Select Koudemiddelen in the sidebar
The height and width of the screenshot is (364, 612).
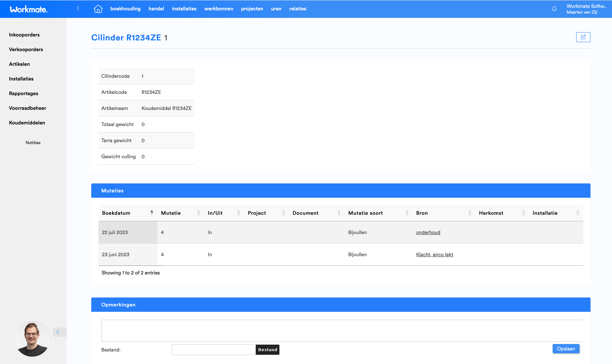pyautogui.click(x=27, y=123)
